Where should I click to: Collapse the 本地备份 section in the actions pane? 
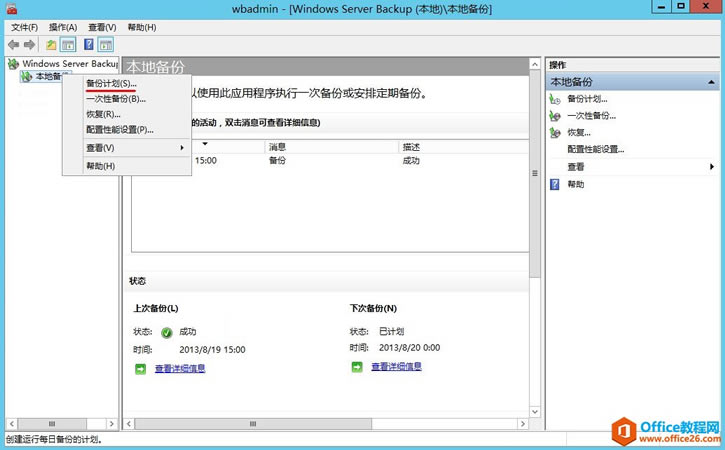click(711, 82)
